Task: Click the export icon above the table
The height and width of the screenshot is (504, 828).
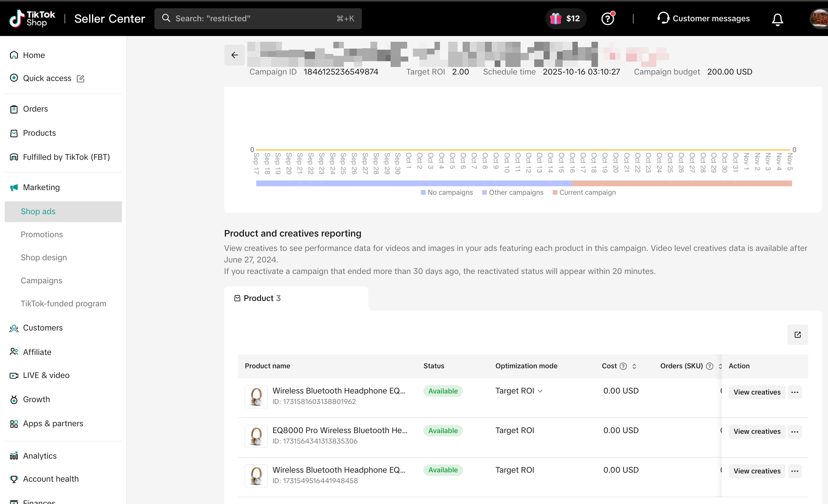Action: 797,335
